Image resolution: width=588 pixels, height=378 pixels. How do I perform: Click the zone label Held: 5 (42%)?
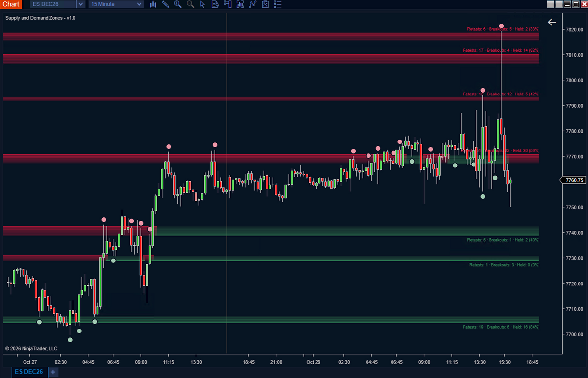click(526, 94)
